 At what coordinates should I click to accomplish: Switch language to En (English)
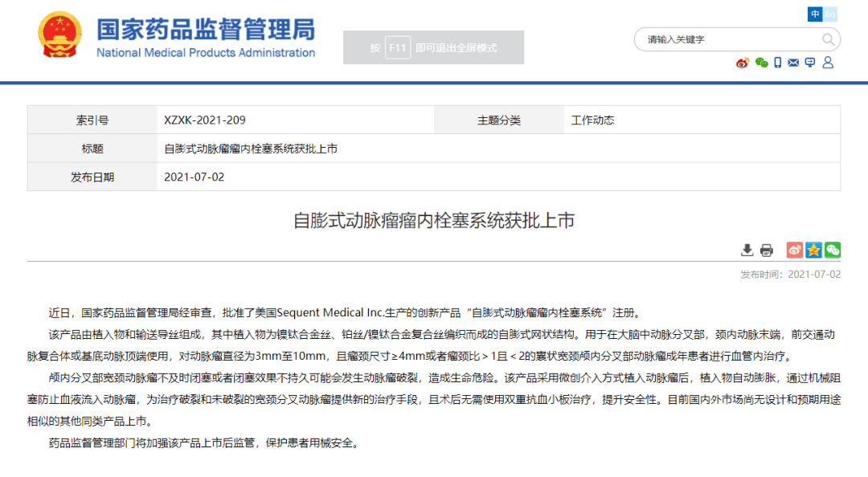pyautogui.click(x=829, y=14)
